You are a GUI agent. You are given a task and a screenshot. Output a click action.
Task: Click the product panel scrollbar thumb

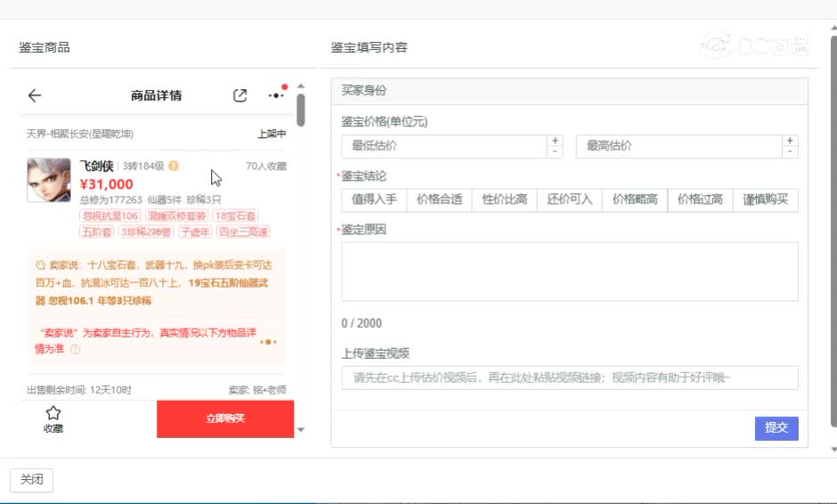coord(301,110)
